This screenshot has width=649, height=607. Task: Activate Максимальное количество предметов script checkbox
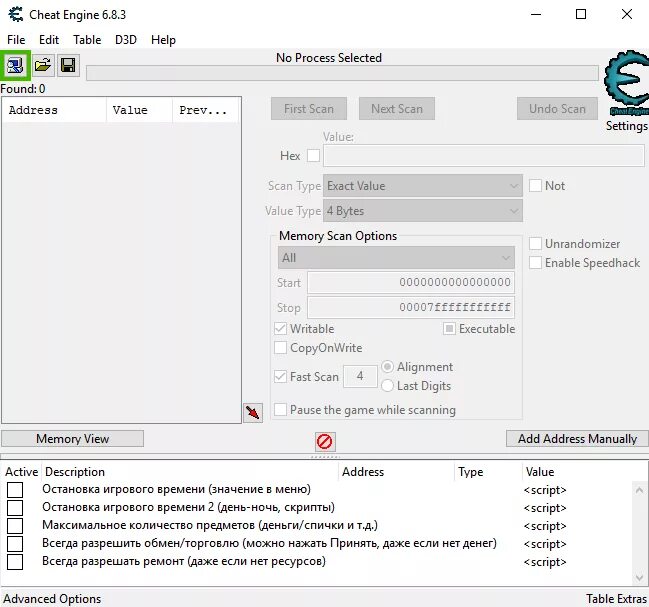coord(15,526)
